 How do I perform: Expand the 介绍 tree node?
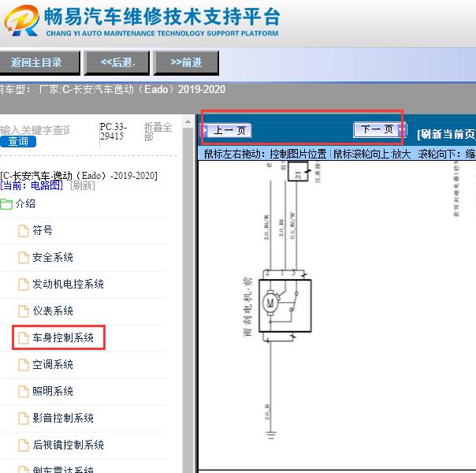(25, 203)
